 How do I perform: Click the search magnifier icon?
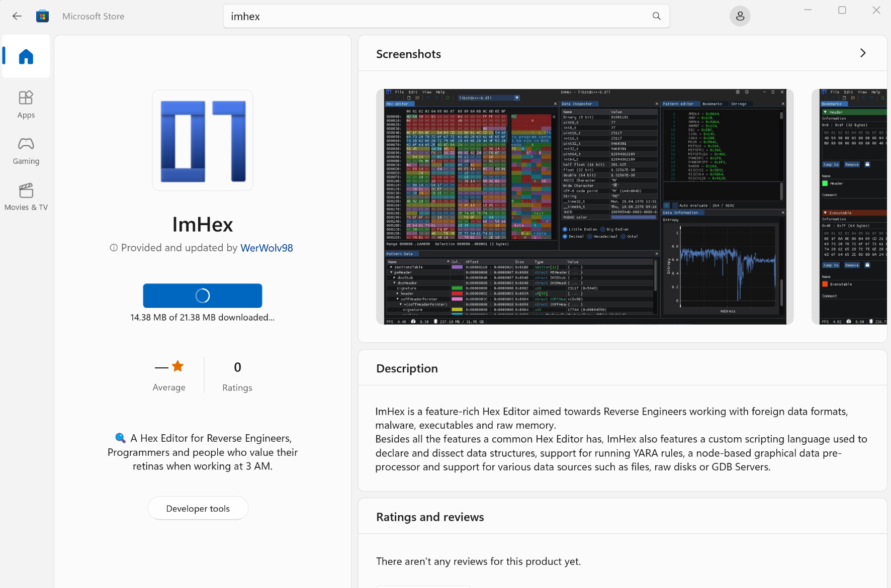656,16
